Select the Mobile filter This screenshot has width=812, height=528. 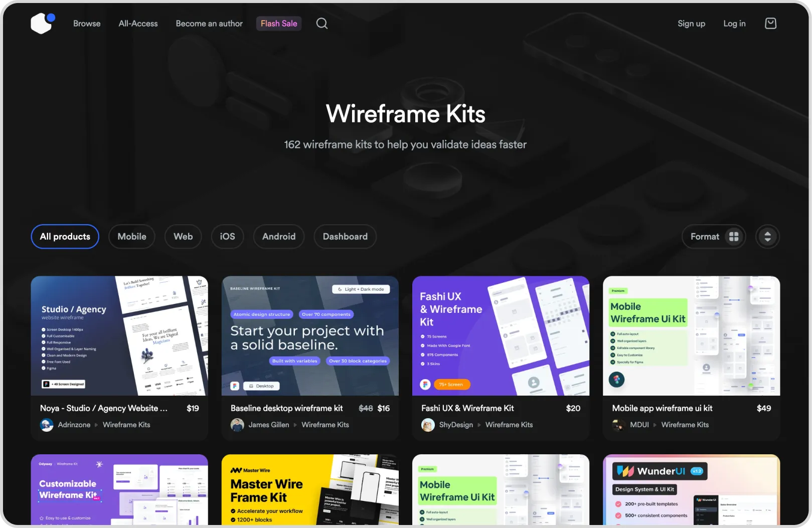[x=132, y=237]
